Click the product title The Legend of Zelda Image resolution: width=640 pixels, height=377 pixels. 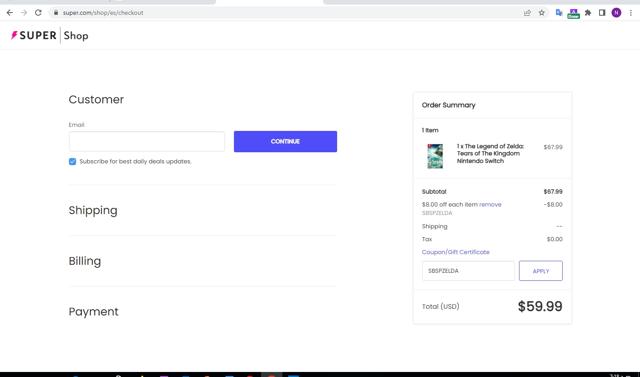(490, 153)
